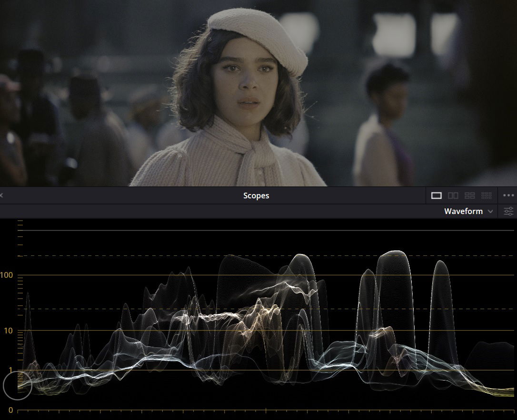Click the 100 nit scale label
This screenshot has width=517, height=420.
[7, 275]
